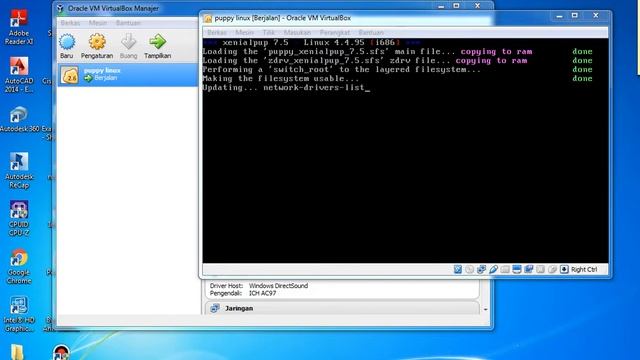Click the Tampilkan green arrow icon
The image size is (640, 360).
coord(158,42)
